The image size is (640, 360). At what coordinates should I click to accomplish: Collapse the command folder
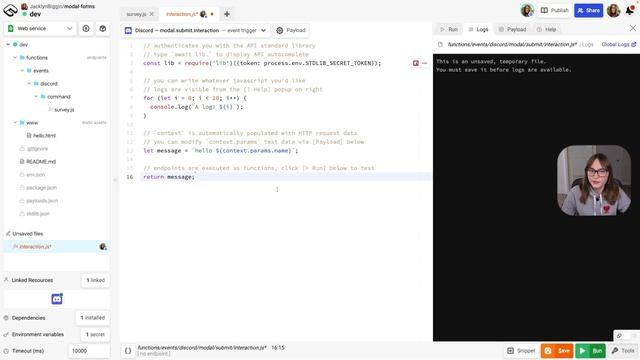[36, 97]
